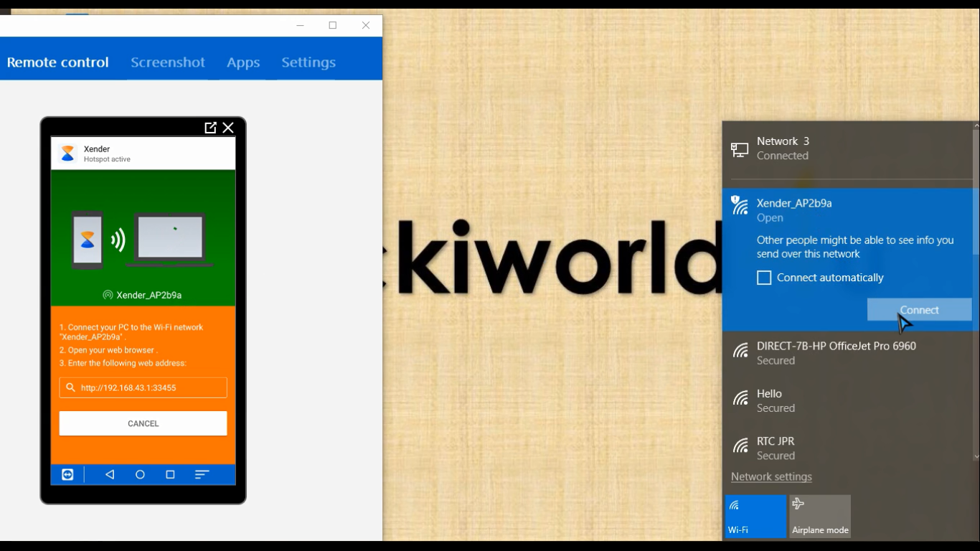Image resolution: width=980 pixels, height=551 pixels.
Task: Click the network list scrollbar thumb
Action: (976, 192)
